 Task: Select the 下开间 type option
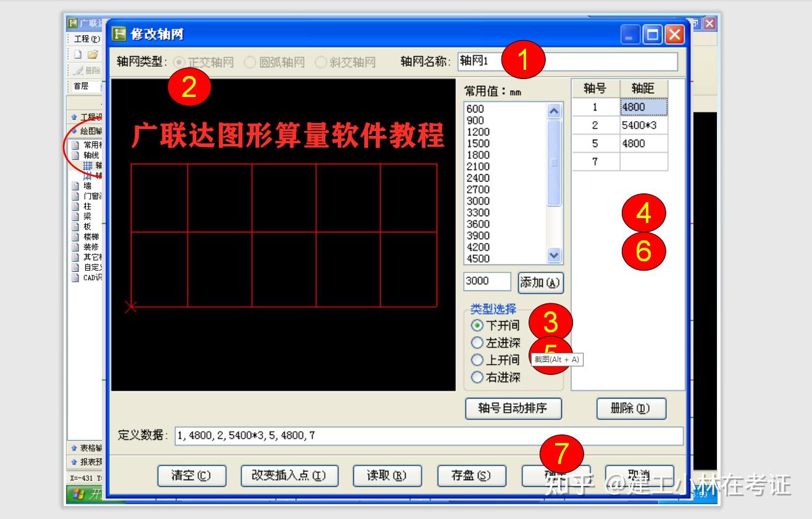pos(477,325)
